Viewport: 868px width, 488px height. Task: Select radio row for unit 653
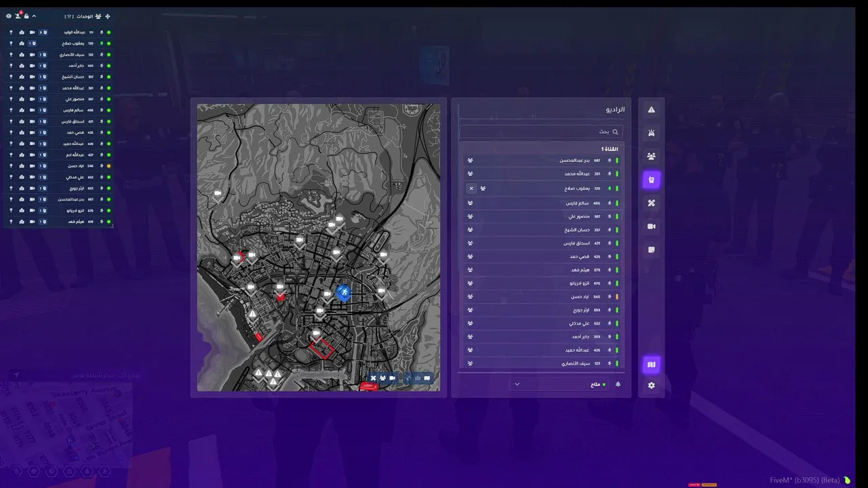click(x=542, y=310)
